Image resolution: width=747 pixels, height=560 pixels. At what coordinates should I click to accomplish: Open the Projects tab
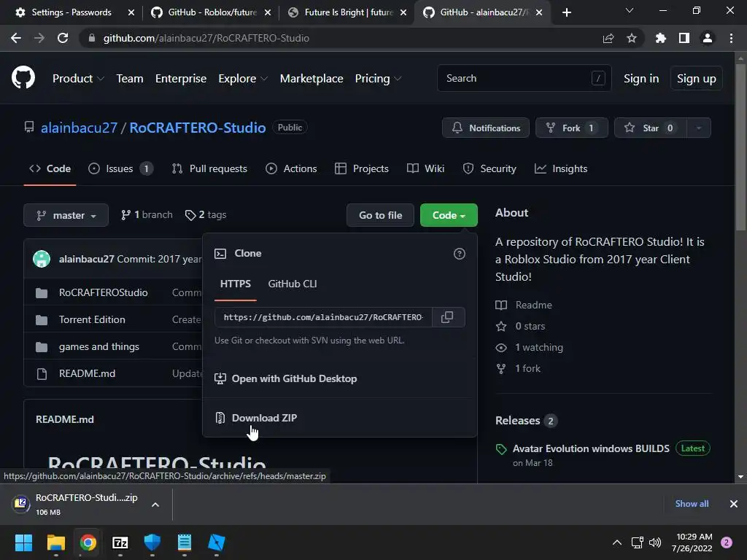click(362, 168)
